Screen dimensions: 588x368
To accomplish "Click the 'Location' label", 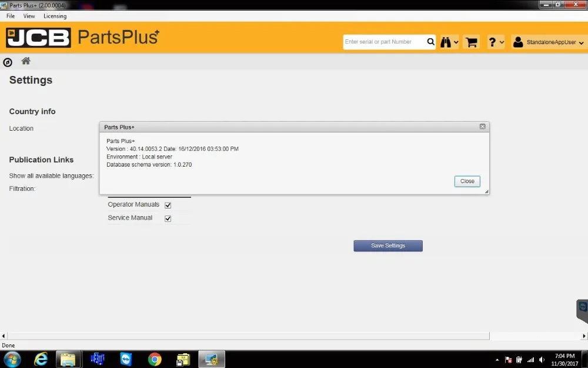I will 21,128.
